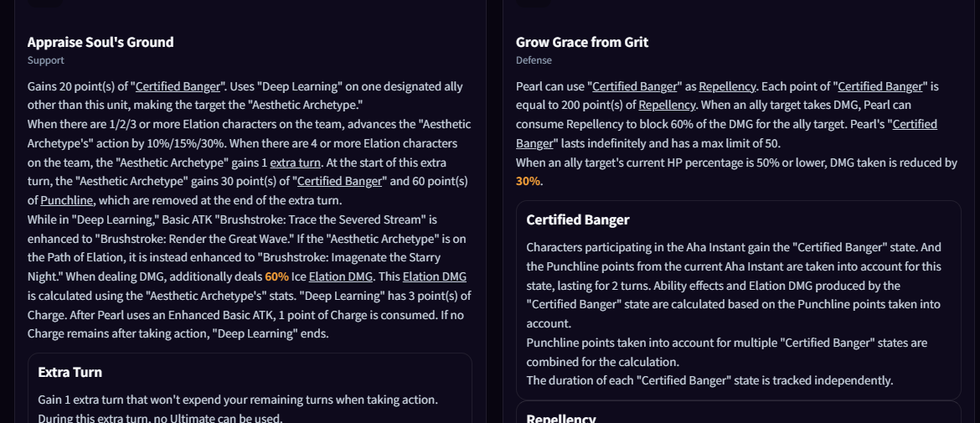
Task: Click the "Defense" skill type label
Action: pyautogui.click(x=534, y=60)
